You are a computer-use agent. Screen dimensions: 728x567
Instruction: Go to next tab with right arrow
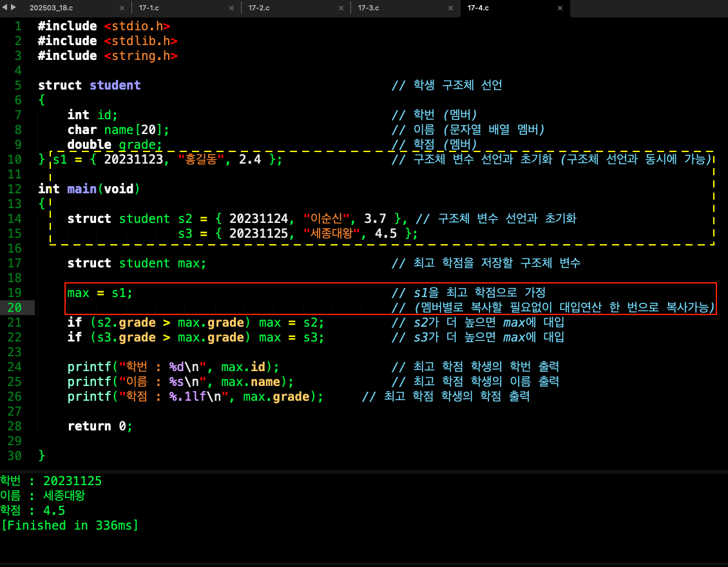pos(14,8)
